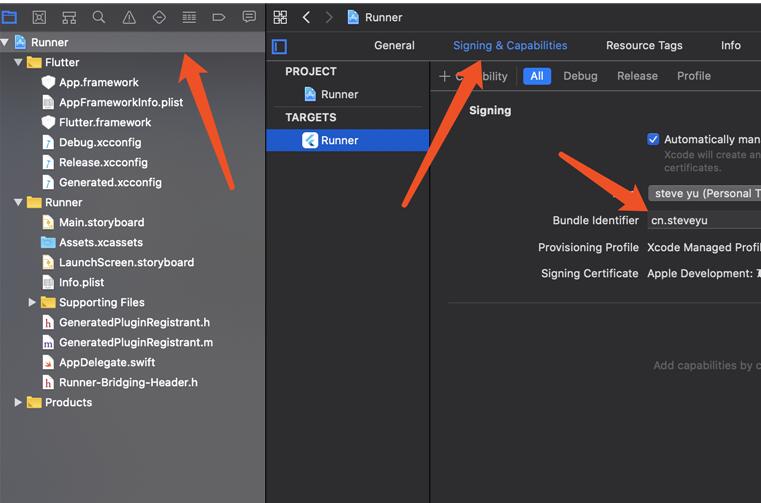The width and height of the screenshot is (761, 503).
Task: Click the App.framework shield icon
Action: click(48, 82)
